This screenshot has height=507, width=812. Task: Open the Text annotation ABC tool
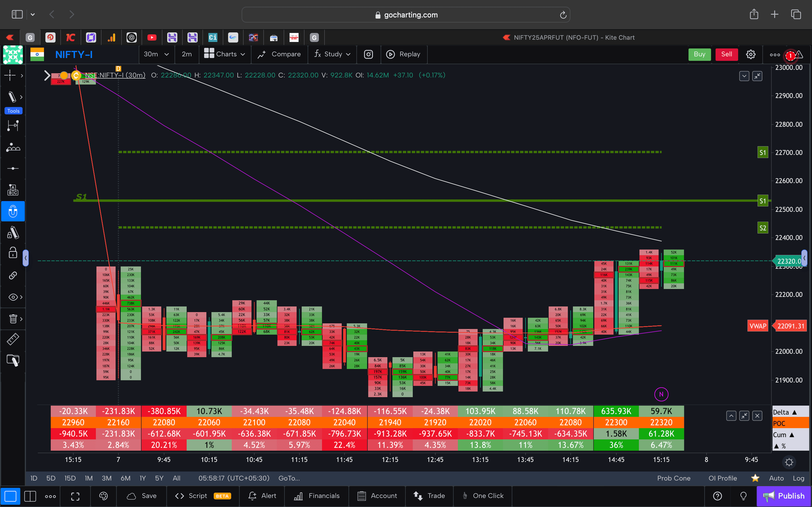[13, 189]
